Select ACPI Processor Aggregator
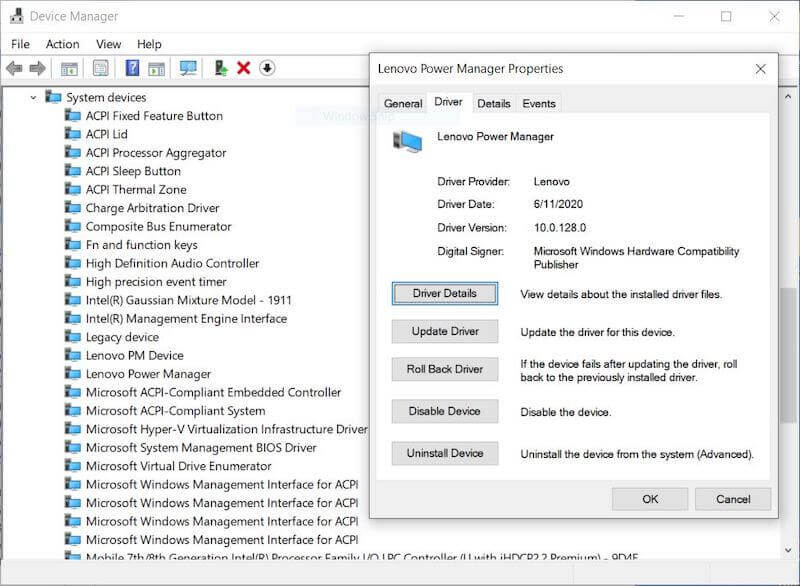The width and height of the screenshot is (800, 586). [x=156, y=152]
